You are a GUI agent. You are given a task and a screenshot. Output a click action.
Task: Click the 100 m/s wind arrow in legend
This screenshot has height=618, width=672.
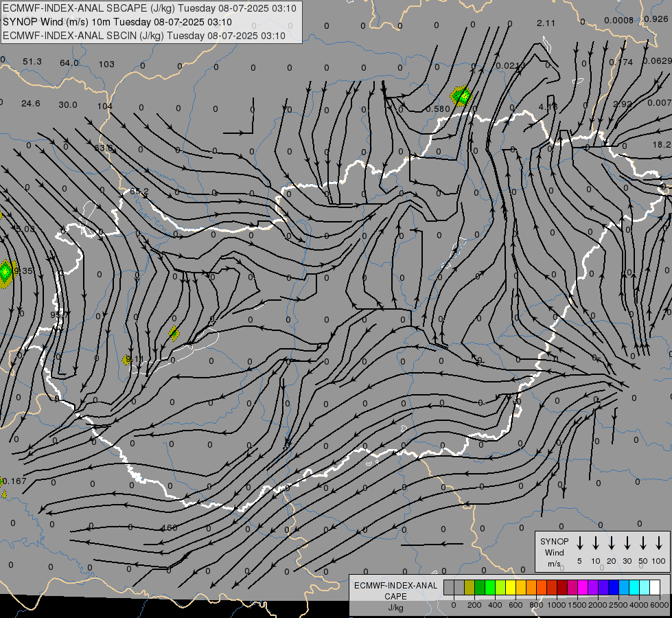coord(659,543)
